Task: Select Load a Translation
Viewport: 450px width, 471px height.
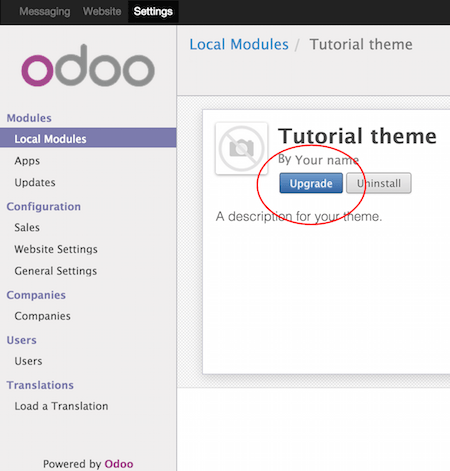Action: [x=61, y=406]
